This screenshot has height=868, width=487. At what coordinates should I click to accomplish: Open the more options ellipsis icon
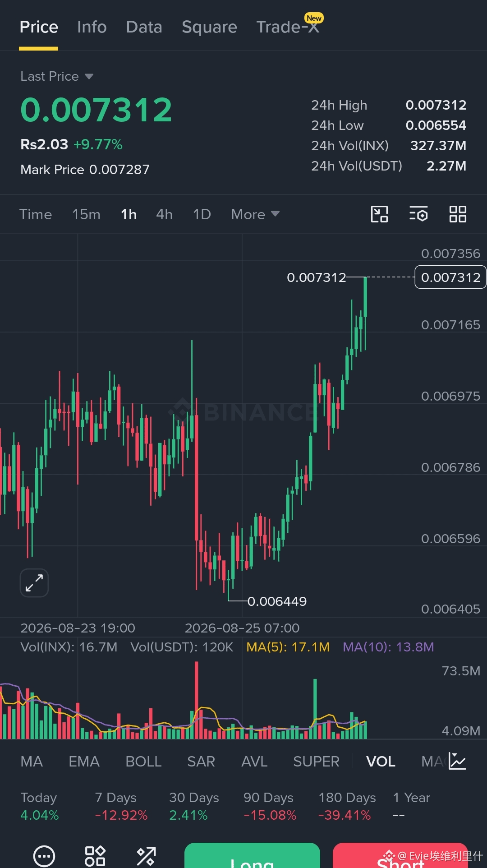(44, 856)
